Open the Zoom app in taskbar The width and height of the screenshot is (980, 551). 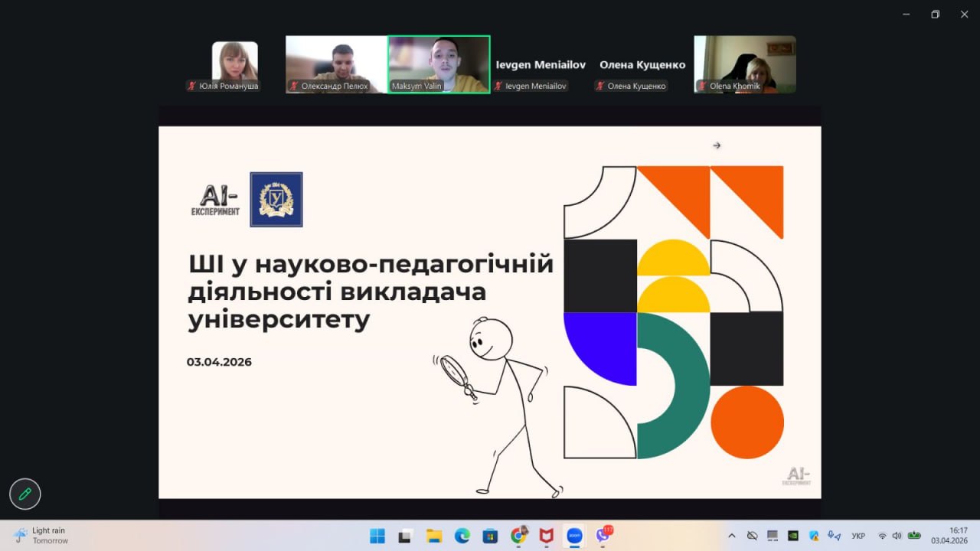point(574,536)
